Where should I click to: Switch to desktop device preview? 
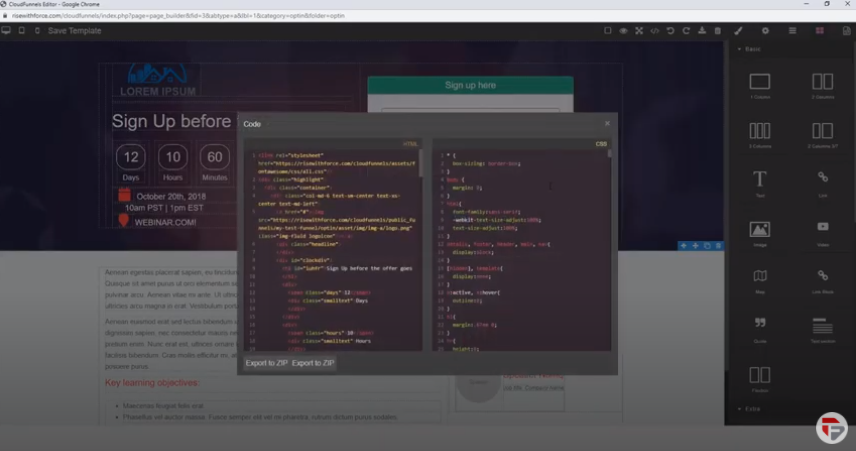pyautogui.click(x=6, y=31)
